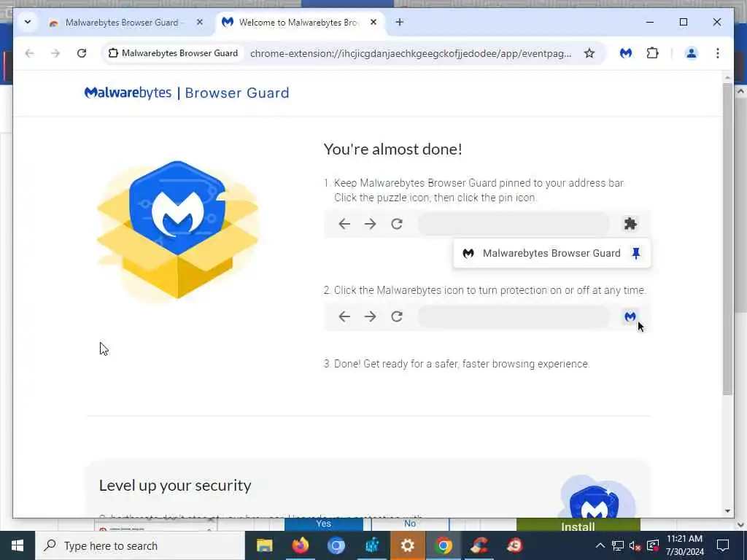
Task: Click the Malwarebytes Browser Guard page logo
Action: tap(187, 93)
